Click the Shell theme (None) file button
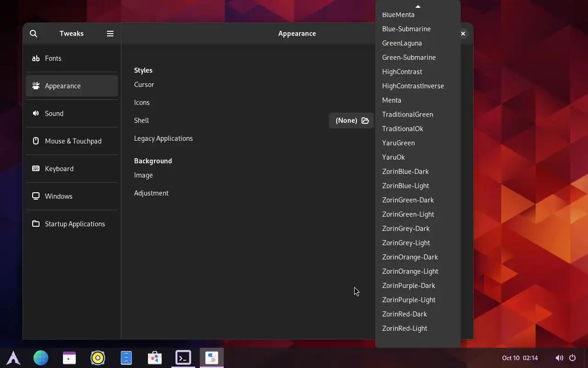Screen dimensions: 588x368 351,121
